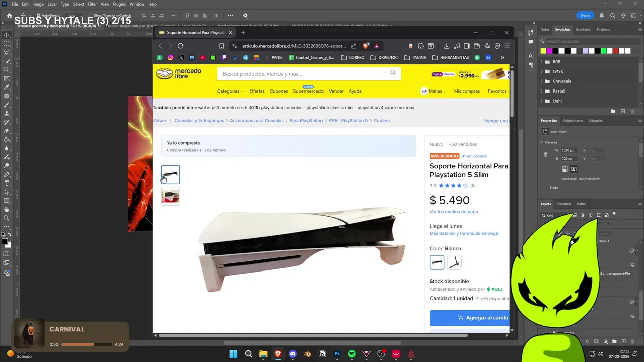Screen dimensions: 644x362
Task: Expand the RGB swatch group
Action: (x=542, y=62)
